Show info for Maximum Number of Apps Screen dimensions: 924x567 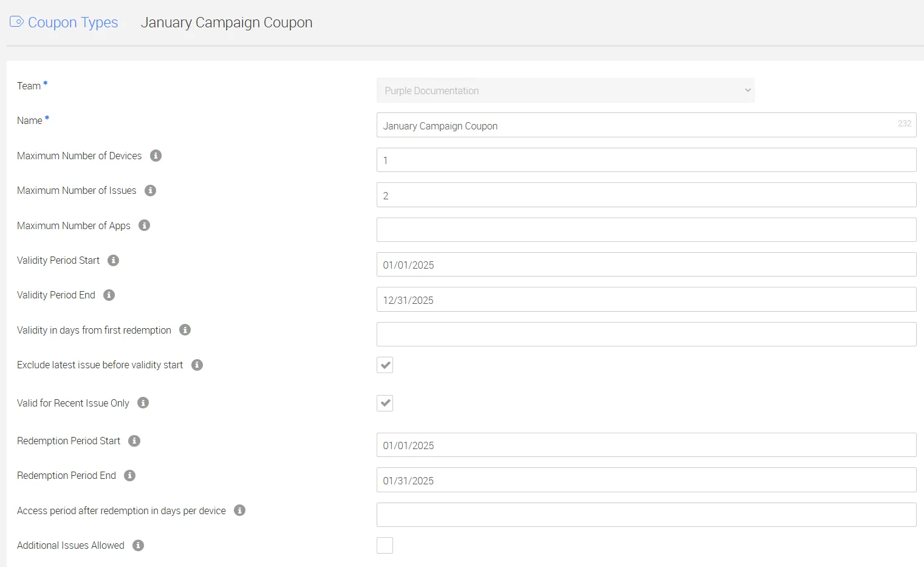coord(145,225)
